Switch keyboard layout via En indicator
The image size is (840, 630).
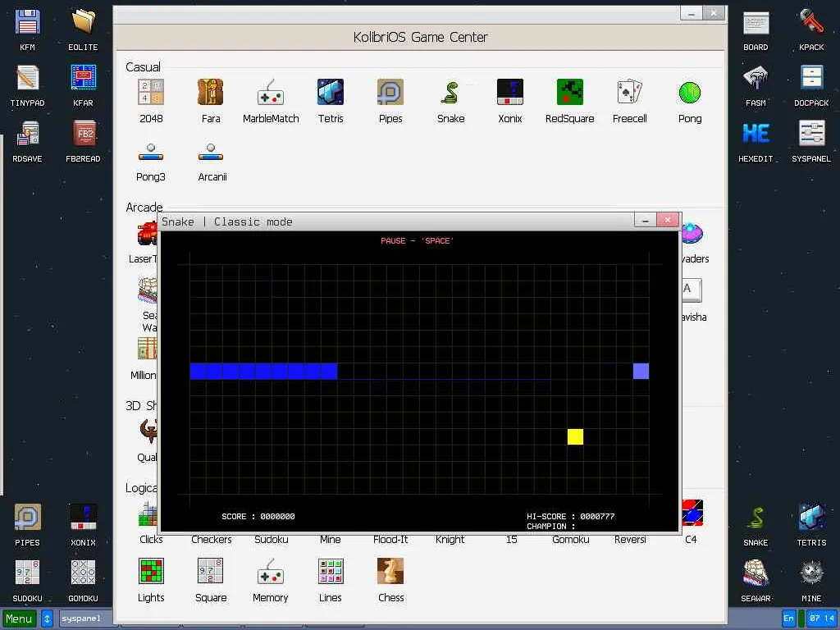[788, 619]
